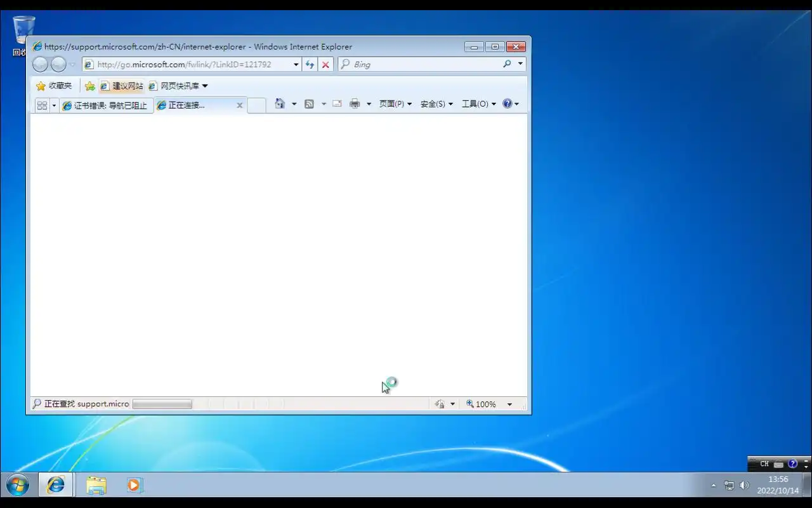Open the 工具(O) menu
This screenshot has width=812, height=508.
click(479, 104)
